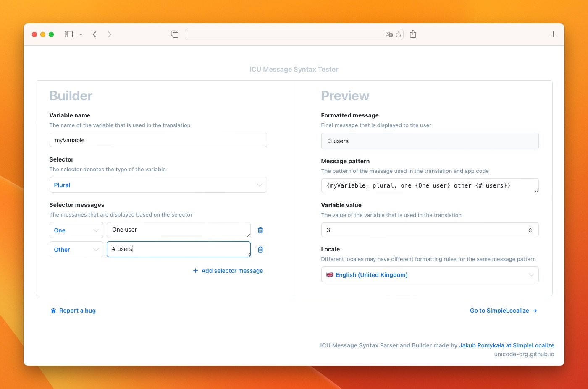Close the Safari window with red button
Screen dimensions: 588x389
[34, 34]
